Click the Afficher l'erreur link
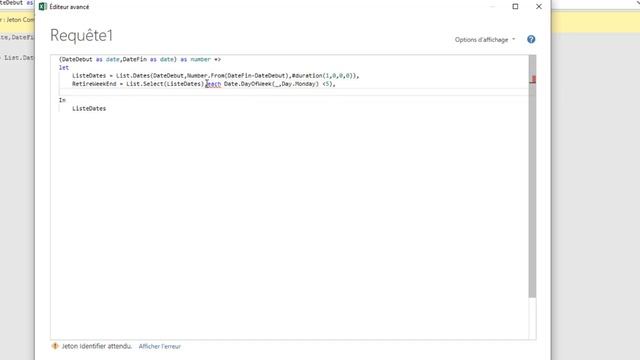This screenshot has height=360, width=640. click(x=160, y=346)
